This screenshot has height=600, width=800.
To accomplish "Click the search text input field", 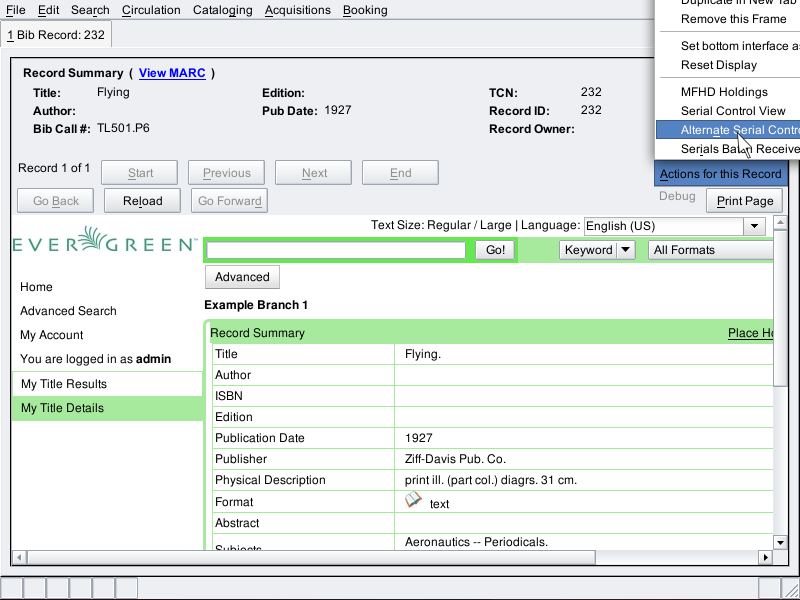I will click(x=336, y=250).
